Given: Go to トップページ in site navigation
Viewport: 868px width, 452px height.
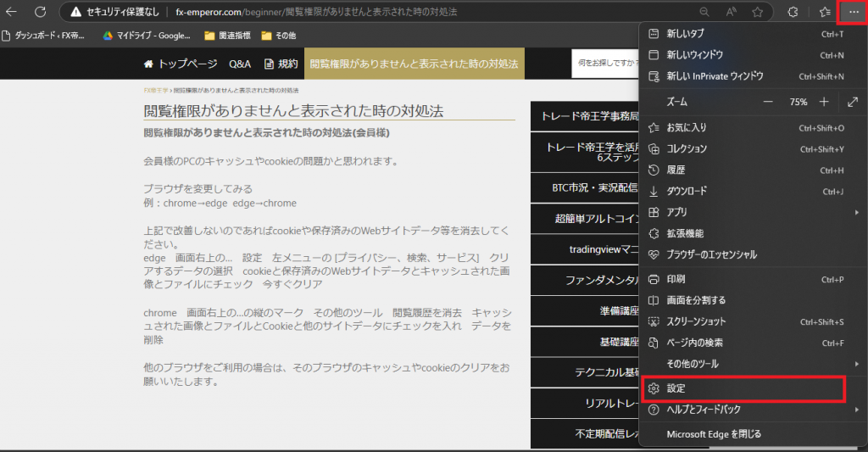Looking at the screenshot, I should click(x=181, y=64).
